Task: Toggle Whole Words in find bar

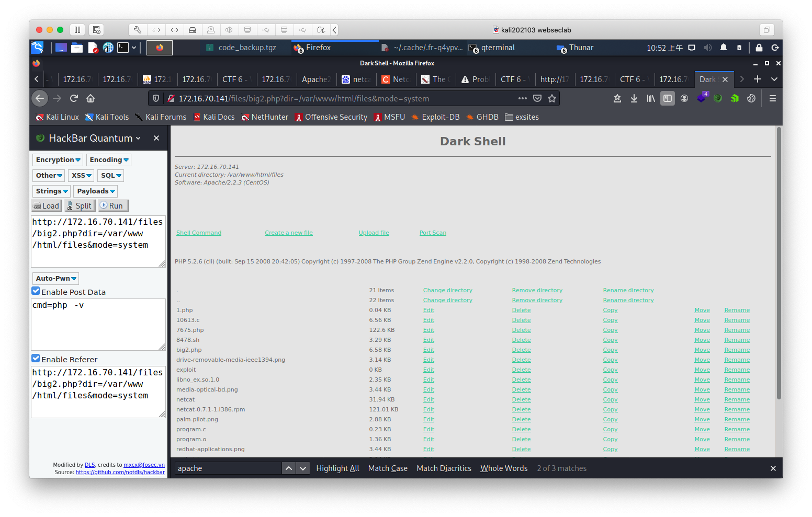Action: (504, 468)
